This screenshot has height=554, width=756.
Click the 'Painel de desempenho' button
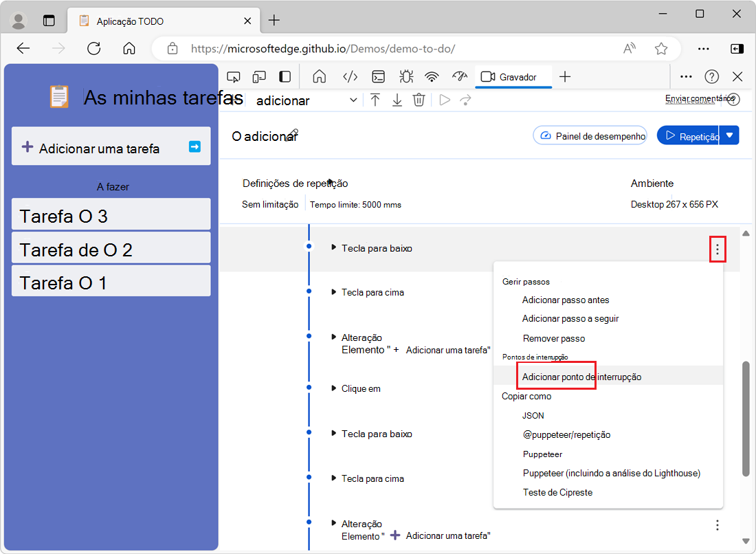[x=590, y=136]
